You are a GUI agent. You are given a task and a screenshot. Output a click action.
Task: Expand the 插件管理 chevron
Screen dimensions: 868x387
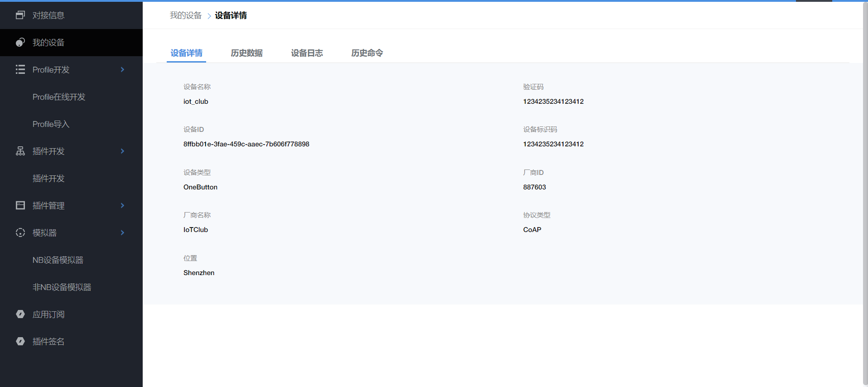click(122, 205)
